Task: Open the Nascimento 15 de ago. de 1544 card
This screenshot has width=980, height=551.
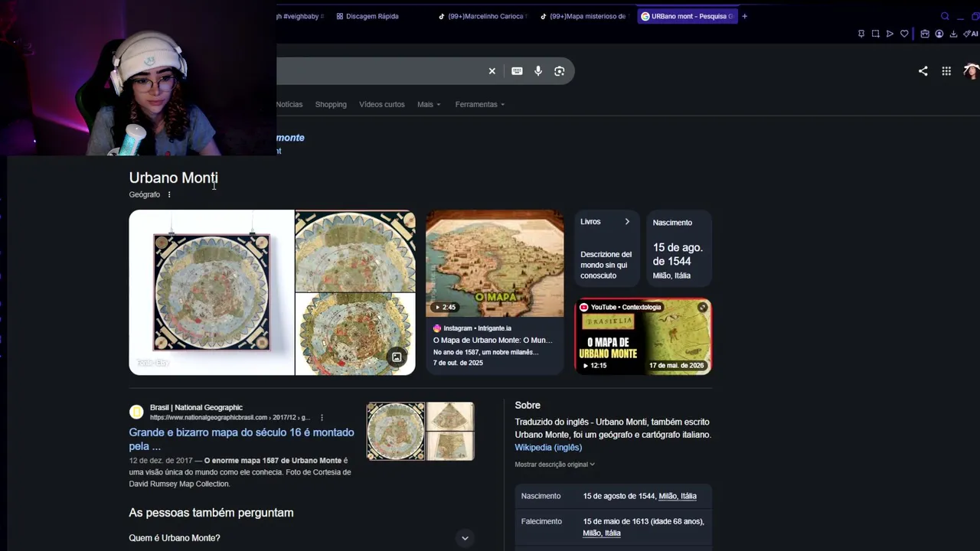Action: (679, 248)
